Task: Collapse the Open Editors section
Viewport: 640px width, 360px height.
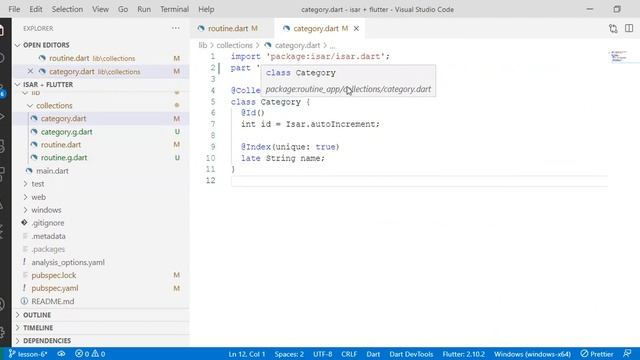Action: 18,45
